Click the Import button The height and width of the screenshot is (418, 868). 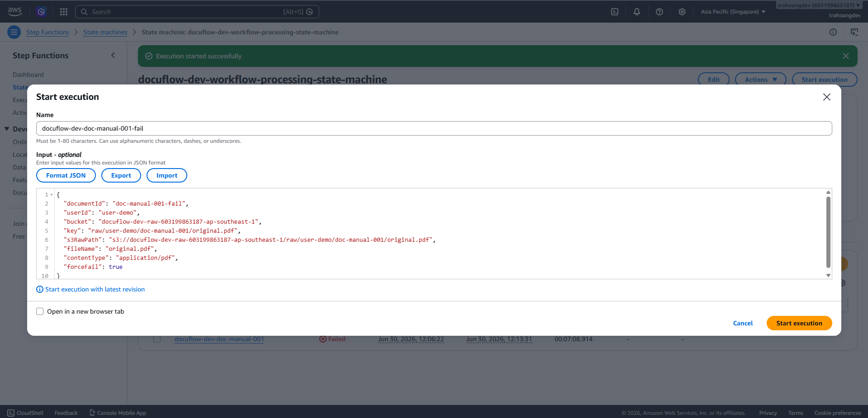(x=167, y=175)
